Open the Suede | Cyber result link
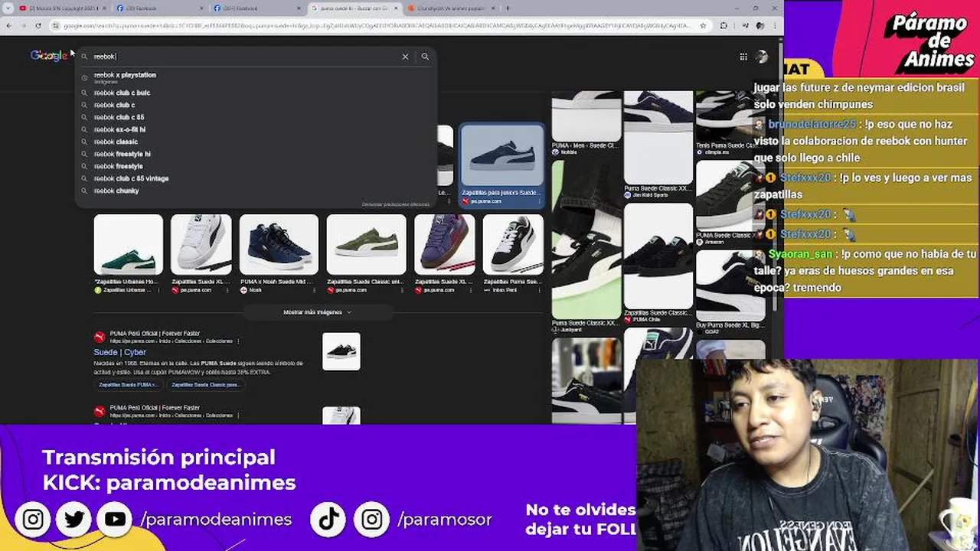This screenshot has width=980, height=551. 119,352
